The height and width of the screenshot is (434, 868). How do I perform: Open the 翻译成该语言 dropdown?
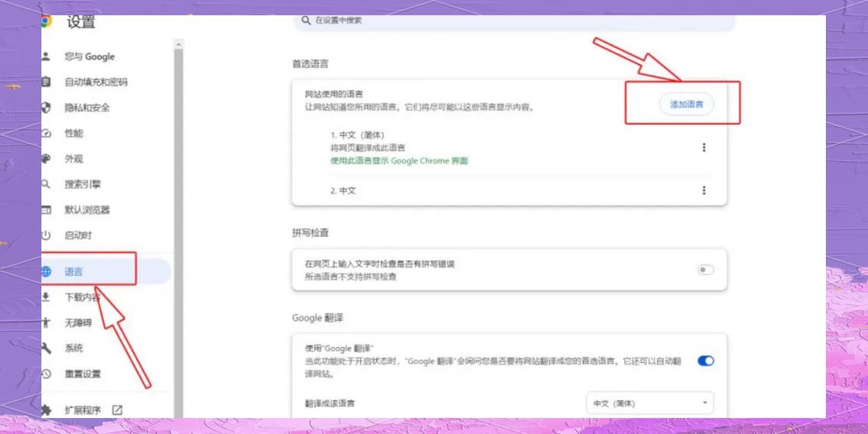tap(650, 403)
